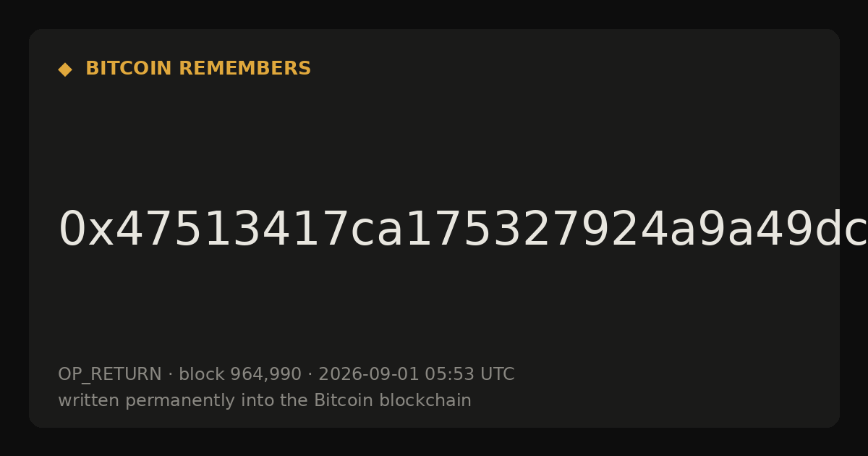
Task: Select the 0x47513417 hex message text
Action: [x=463, y=230]
